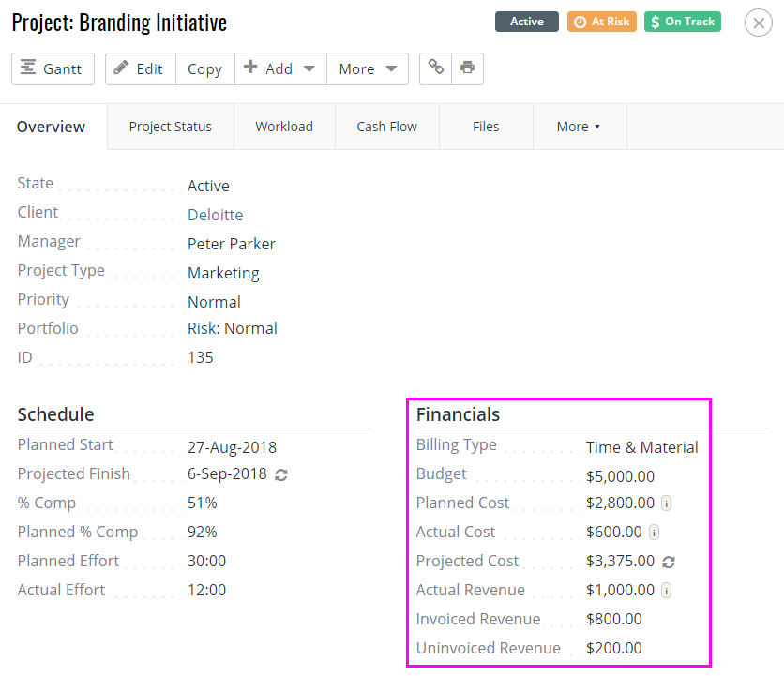Open the More actions toolbar dropdown

367,69
